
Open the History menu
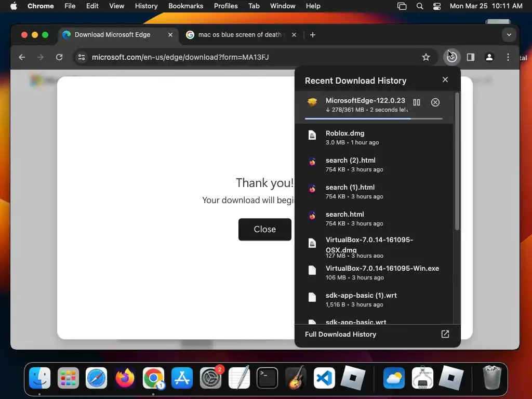(x=146, y=6)
